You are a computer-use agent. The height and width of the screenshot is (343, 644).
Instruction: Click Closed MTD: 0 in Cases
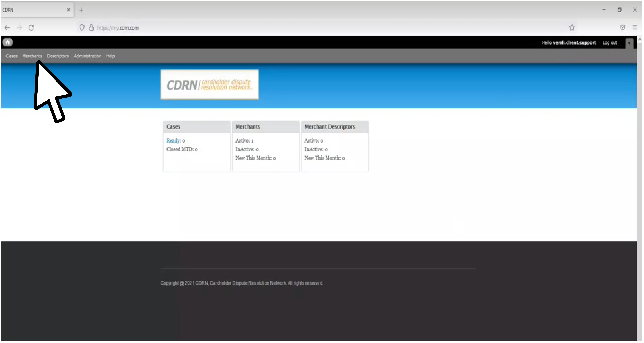[x=182, y=149]
